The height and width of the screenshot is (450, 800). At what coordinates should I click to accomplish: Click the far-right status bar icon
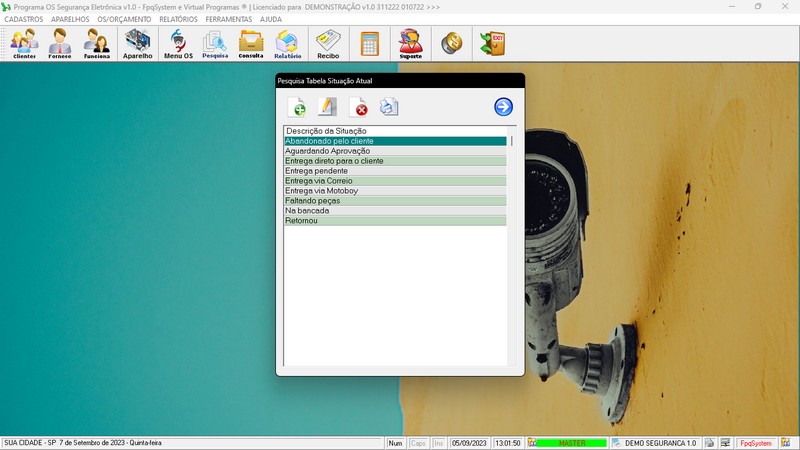coord(786,443)
